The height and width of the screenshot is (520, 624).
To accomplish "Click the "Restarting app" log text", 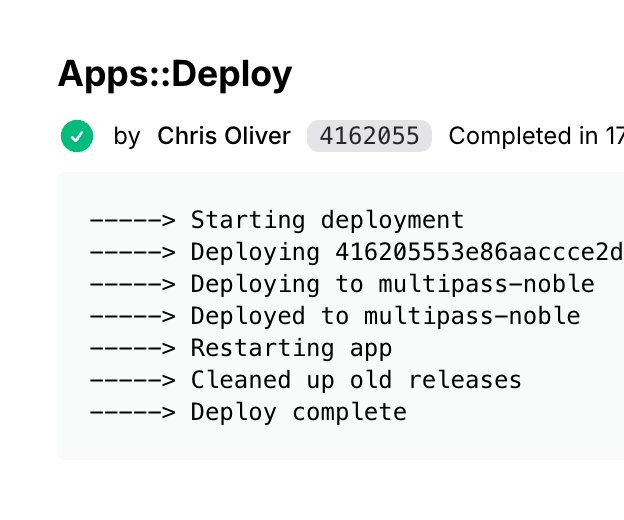I will point(291,348).
